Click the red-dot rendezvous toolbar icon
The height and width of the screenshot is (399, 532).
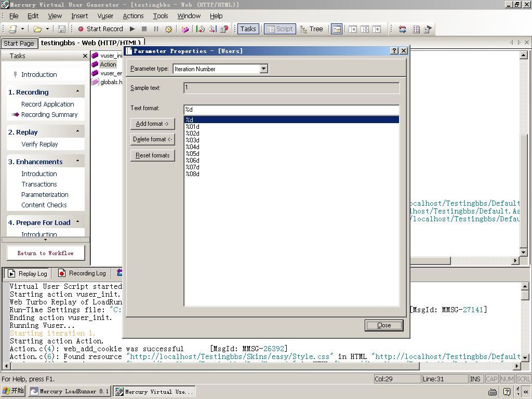pos(224,29)
